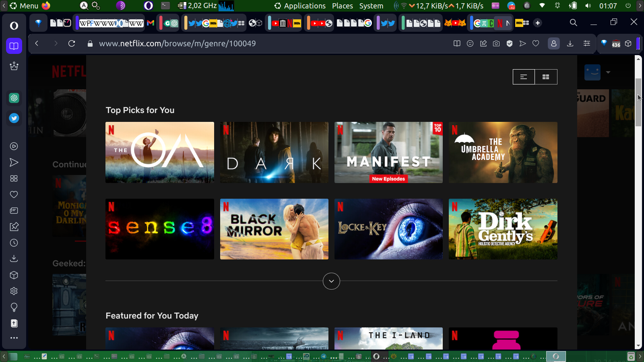Open sidebar setup three-dots menu

(14, 338)
